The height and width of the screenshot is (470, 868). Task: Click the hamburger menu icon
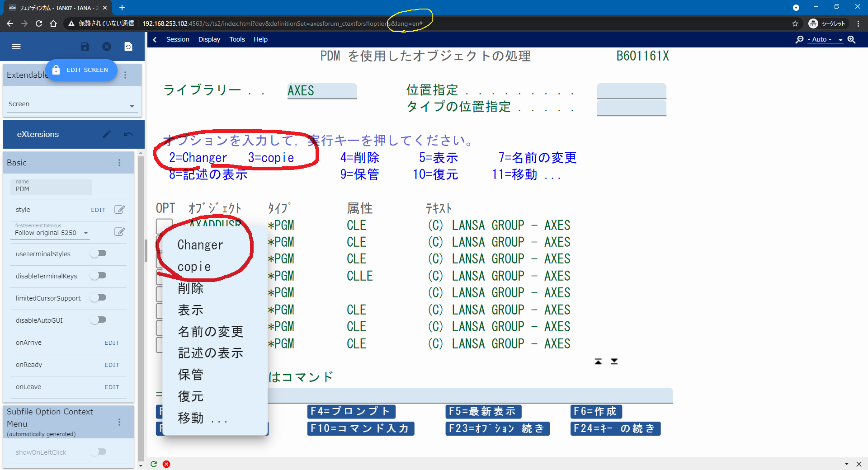click(16, 47)
